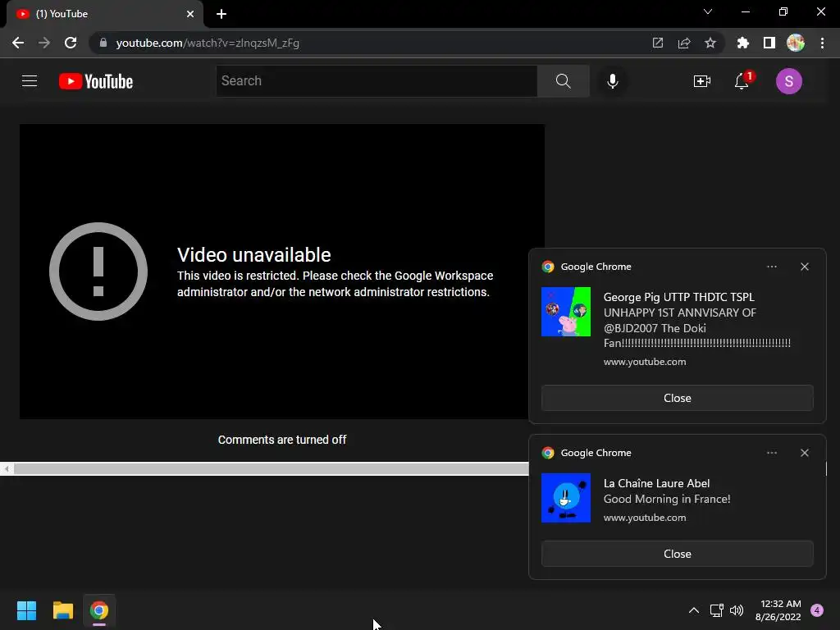This screenshot has height=630, width=840.
Task: Click Close on Good Morning in France notification
Action: [x=677, y=554]
